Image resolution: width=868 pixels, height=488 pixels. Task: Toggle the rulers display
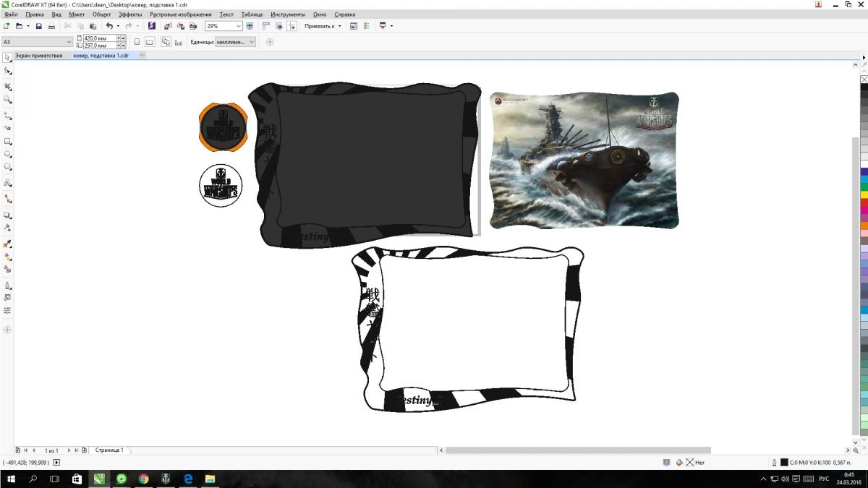coord(266,26)
